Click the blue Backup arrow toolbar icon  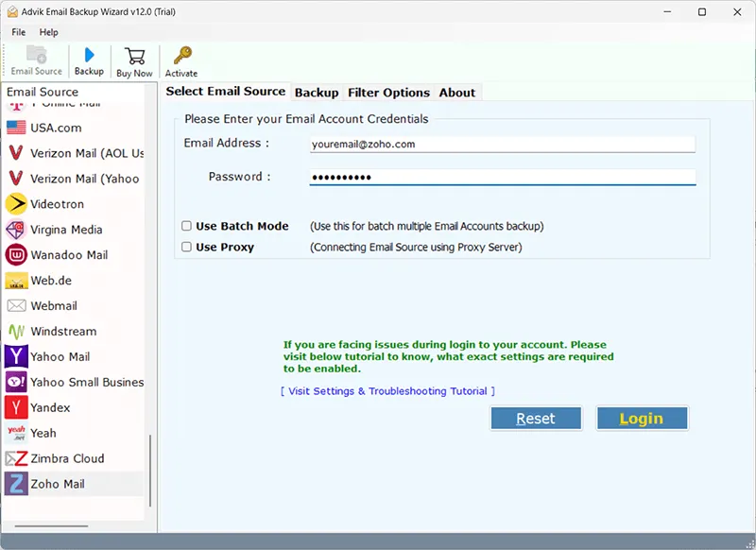click(89, 55)
